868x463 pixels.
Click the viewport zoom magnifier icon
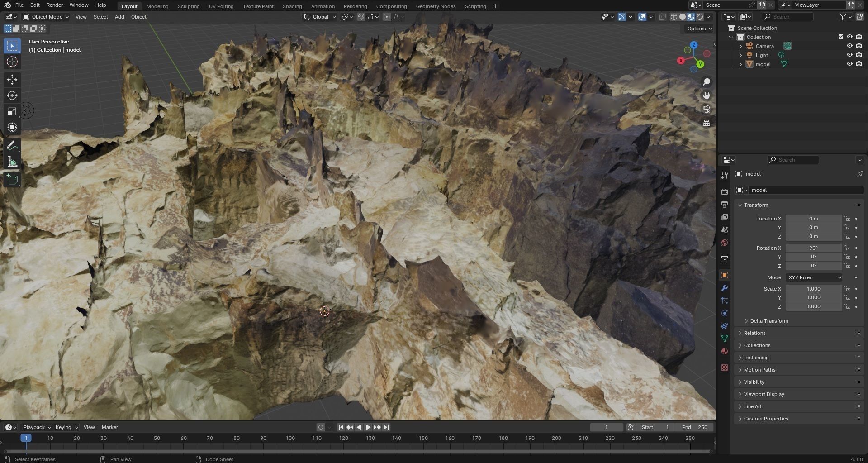point(707,82)
